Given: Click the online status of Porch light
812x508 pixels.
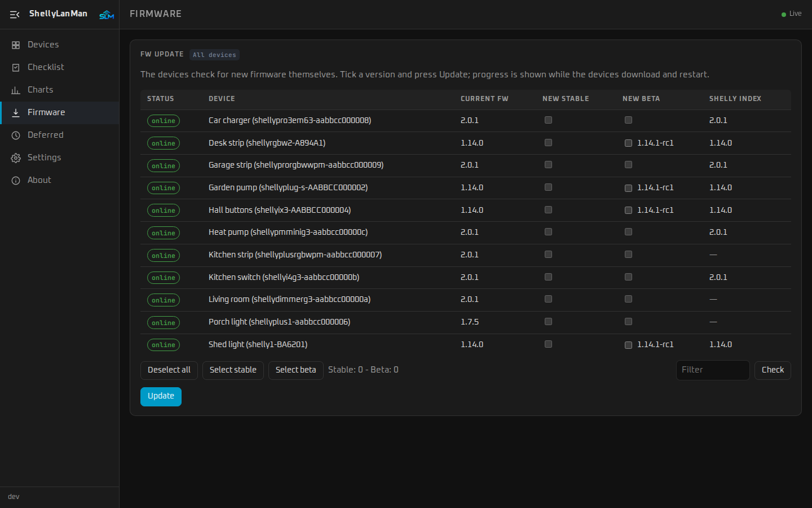Looking at the screenshot, I should point(164,323).
